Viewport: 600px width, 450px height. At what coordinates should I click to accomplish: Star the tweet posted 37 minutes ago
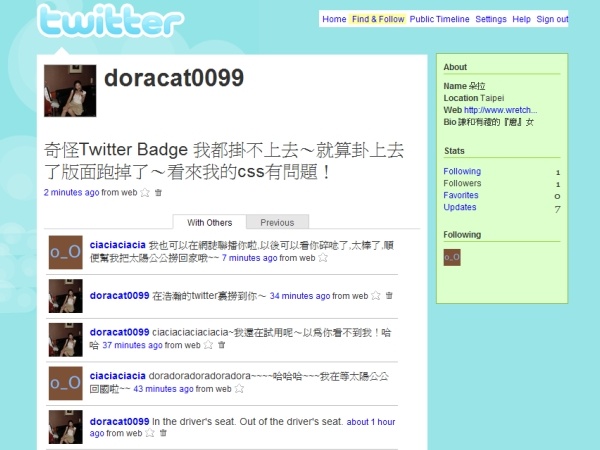point(208,345)
